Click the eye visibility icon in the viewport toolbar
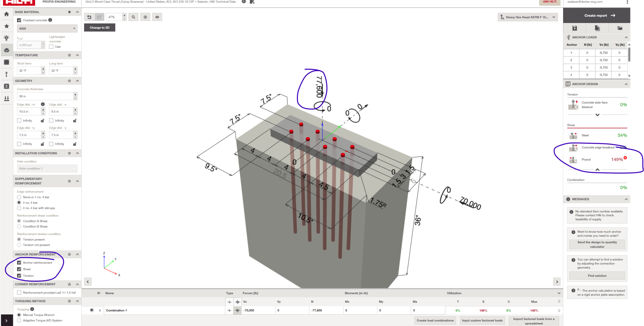The image size is (644, 326). point(157,17)
